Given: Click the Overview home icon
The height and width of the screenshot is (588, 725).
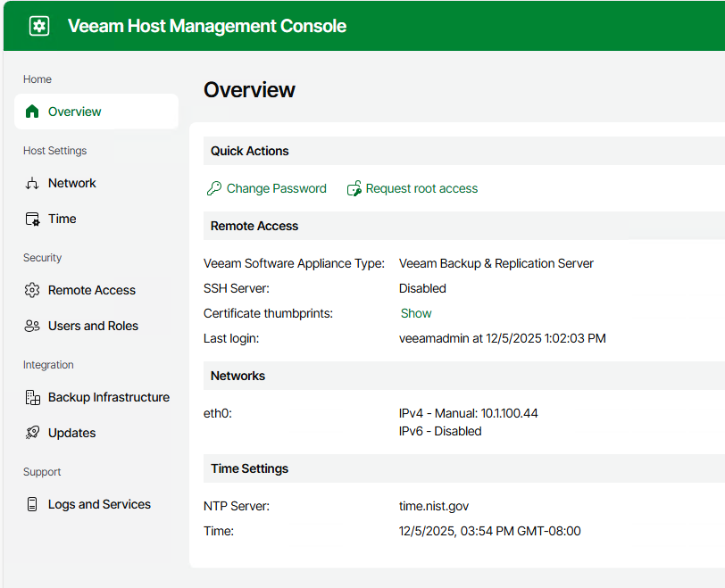Looking at the screenshot, I should pyautogui.click(x=32, y=112).
